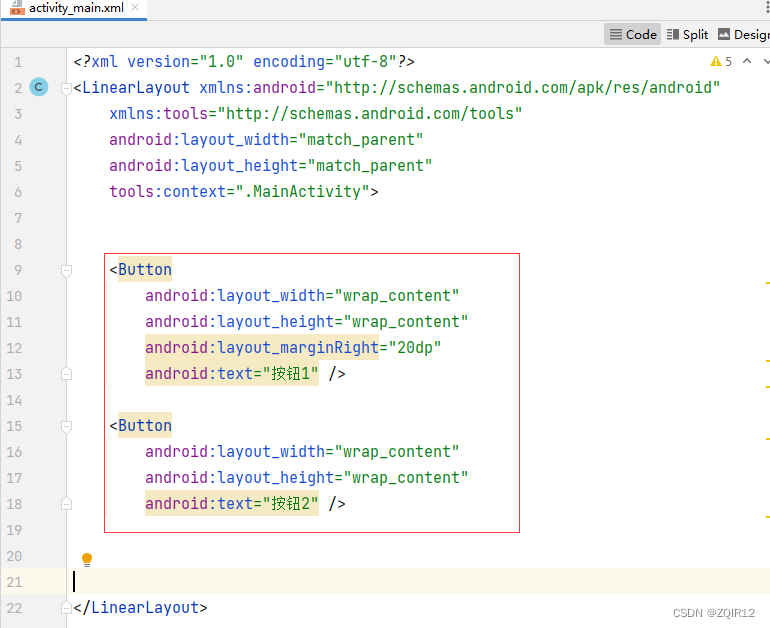Click the text 'android:text="按钮1"'
770x628 pixels.
click(231, 374)
